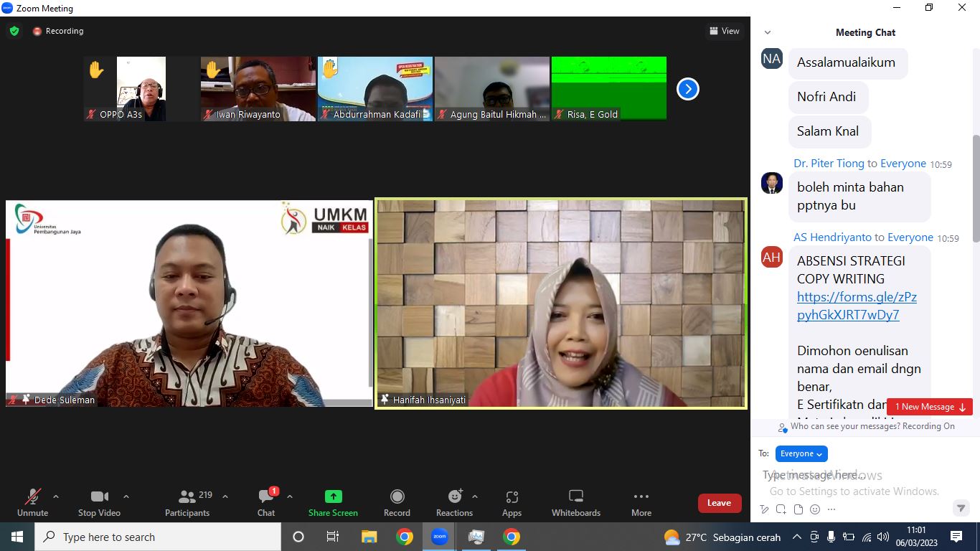Open Windows Start menu

(x=17, y=537)
